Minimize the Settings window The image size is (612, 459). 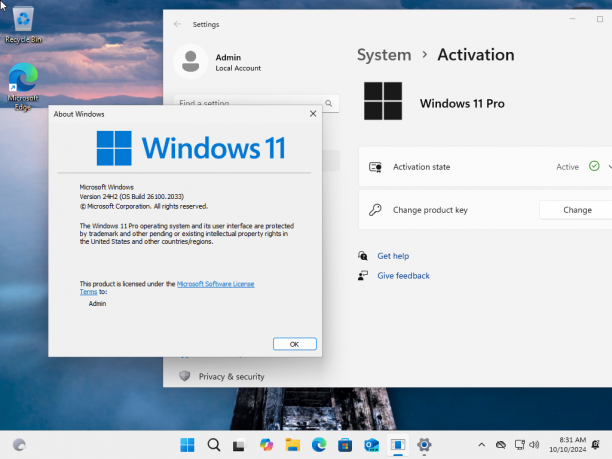572,19
